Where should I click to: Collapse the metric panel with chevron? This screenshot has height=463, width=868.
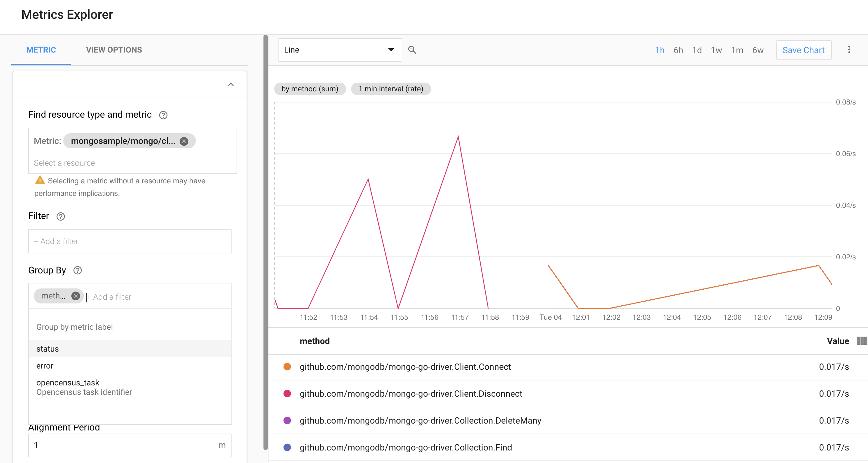231,84
